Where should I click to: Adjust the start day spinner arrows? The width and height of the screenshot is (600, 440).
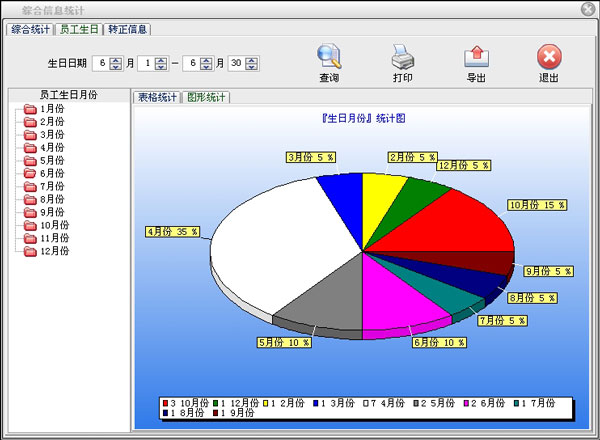(x=162, y=64)
